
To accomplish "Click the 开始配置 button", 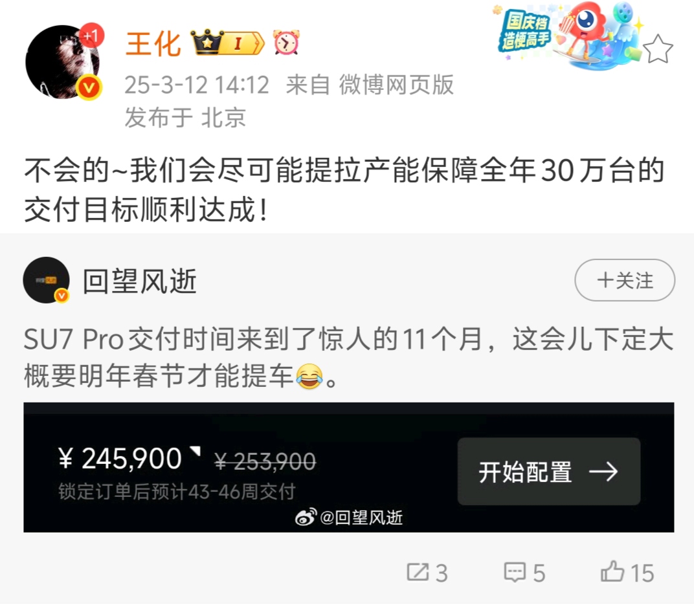I will [549, 471].
